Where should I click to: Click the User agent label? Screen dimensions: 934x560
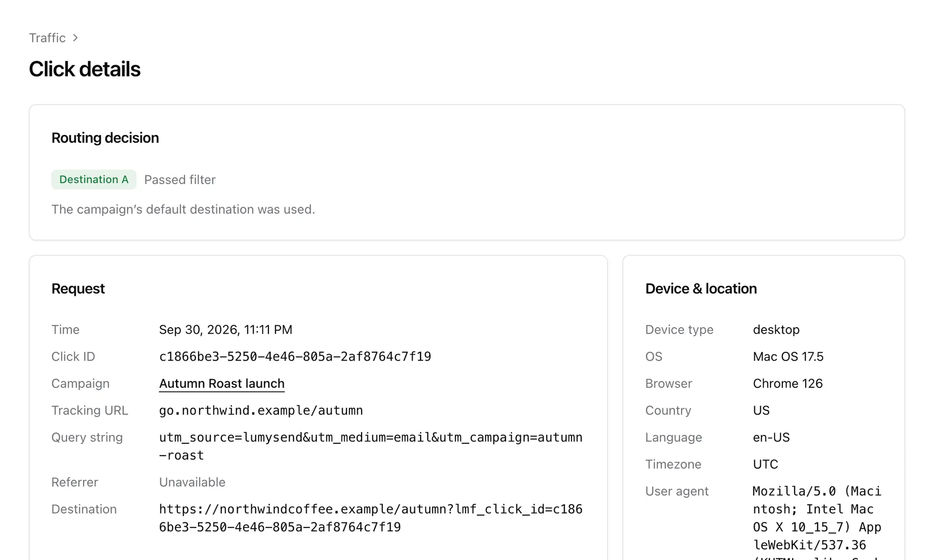(x=677, y=491)
